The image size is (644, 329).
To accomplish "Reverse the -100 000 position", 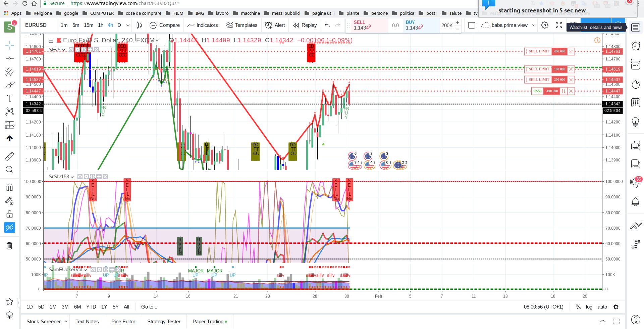I will pos(563,91).
